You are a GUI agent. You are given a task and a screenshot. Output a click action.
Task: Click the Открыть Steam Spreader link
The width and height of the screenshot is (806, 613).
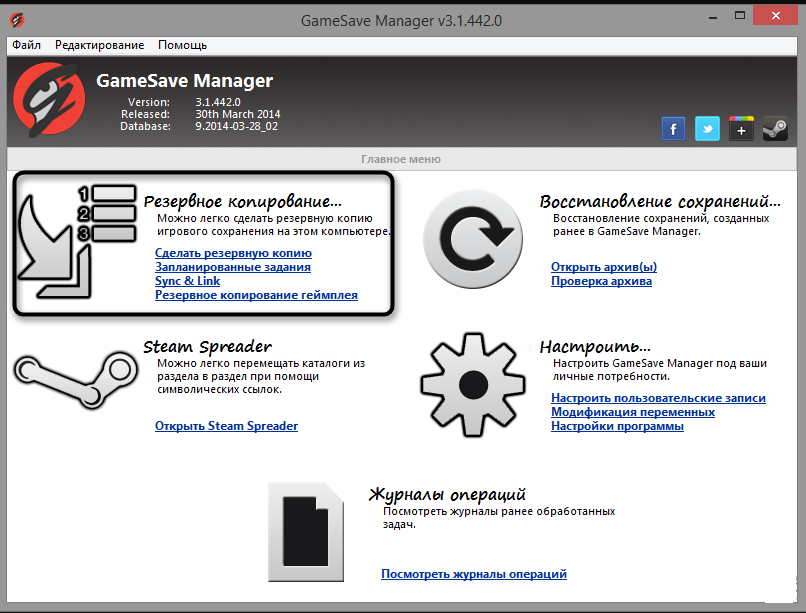tap(227, 425)
